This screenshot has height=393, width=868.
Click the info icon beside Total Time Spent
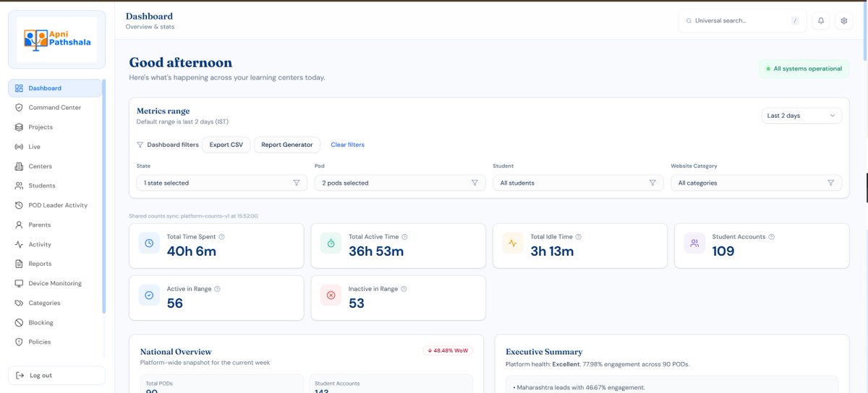tap(222, 237)
